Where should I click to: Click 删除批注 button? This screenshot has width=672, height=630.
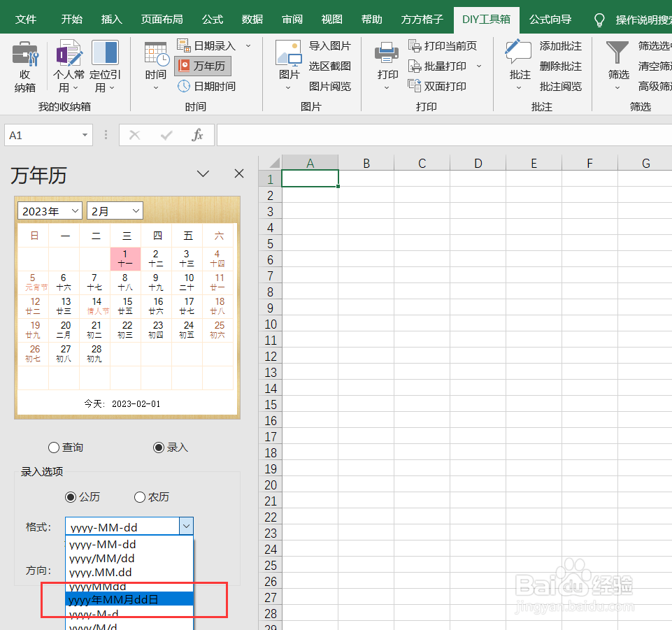pos(560,66)
